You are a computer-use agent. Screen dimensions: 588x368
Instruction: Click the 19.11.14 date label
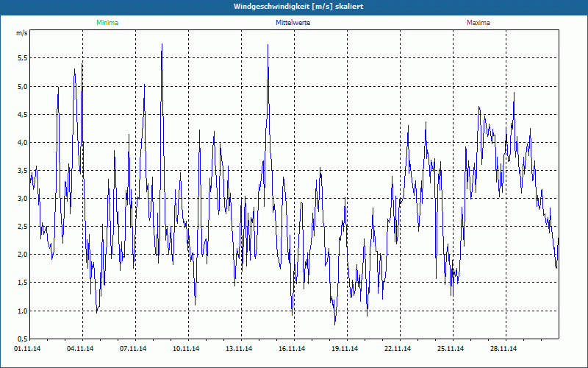[345, 349]
